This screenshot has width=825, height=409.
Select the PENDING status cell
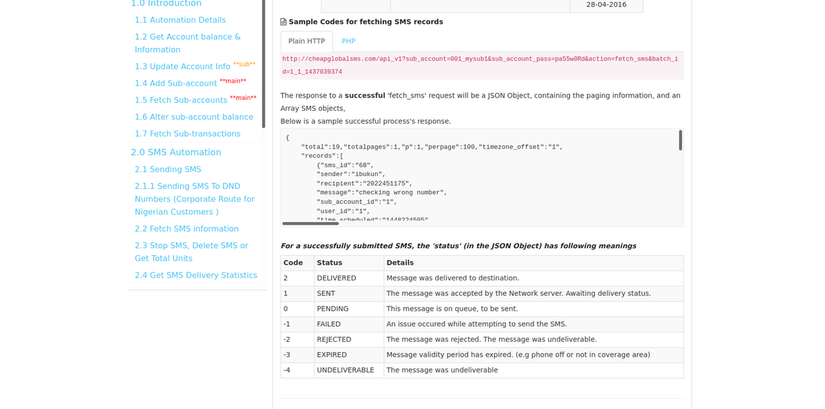pos(349,308)
